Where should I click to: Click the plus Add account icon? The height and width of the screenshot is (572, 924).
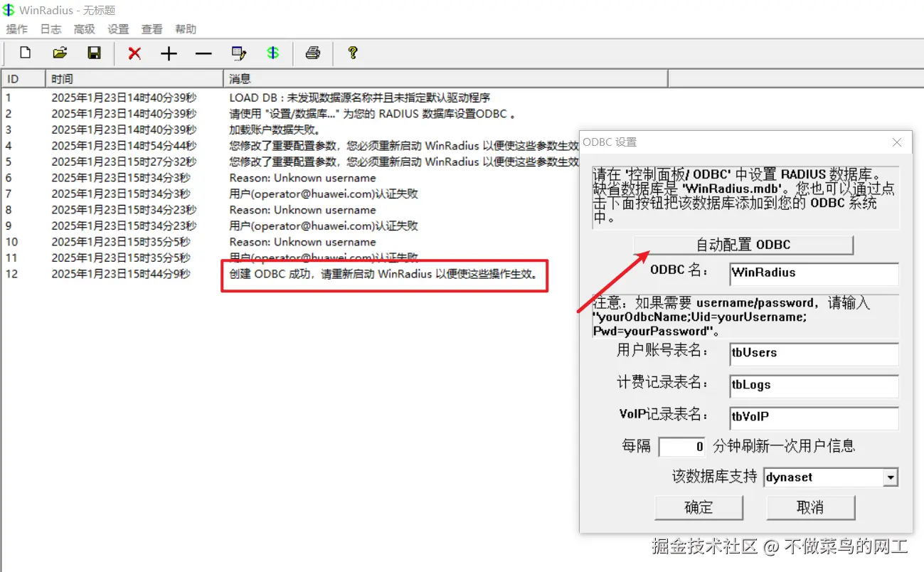(x=169, y=53)
